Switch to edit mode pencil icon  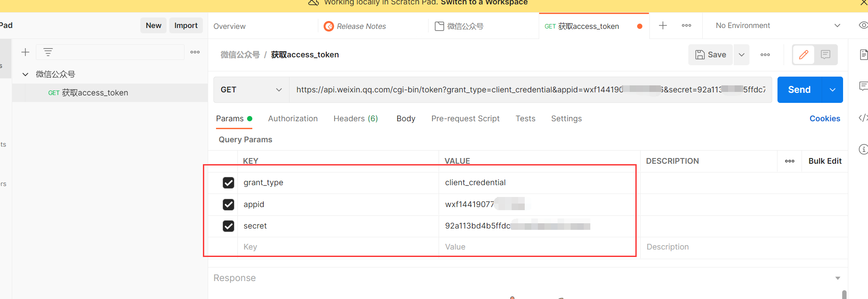click(x=804, y=55)
